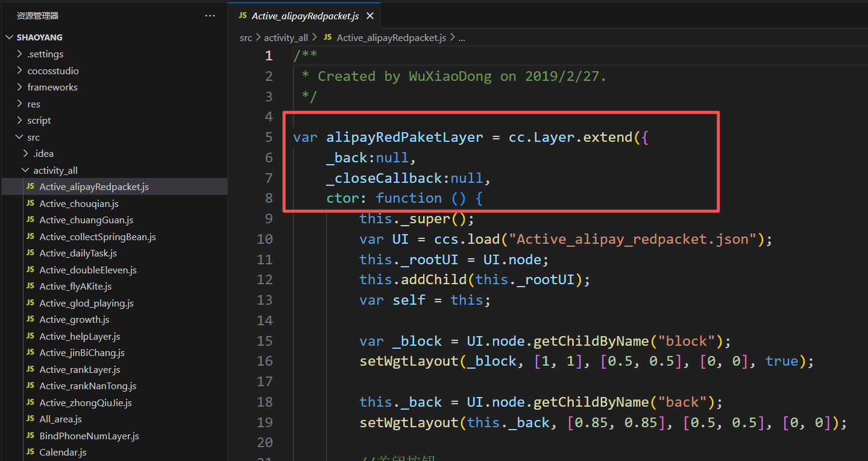Viewport: 868px width, 461px height.
Task: Click the src breadcrumb segment
Action: click(246, 37)
